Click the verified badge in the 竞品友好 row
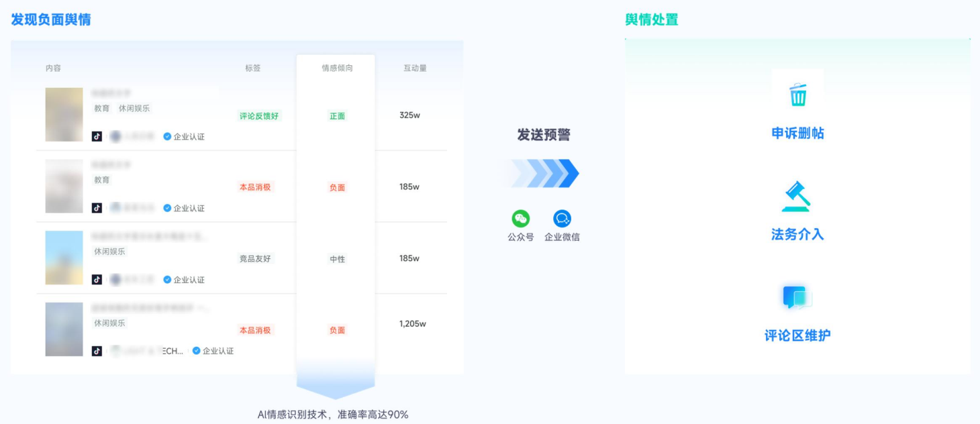 point(167,279)
